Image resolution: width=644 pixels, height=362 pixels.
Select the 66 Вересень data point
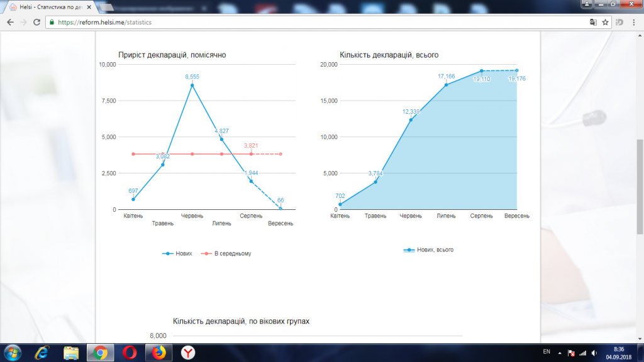click(281, 209)
